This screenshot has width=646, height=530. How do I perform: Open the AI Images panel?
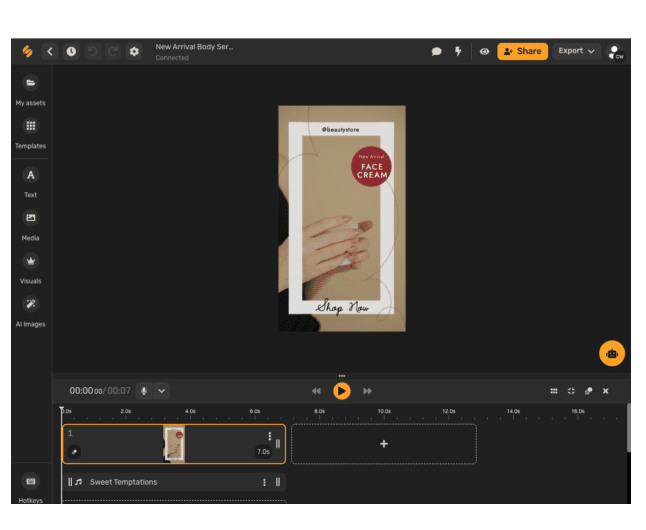[30, 312]
